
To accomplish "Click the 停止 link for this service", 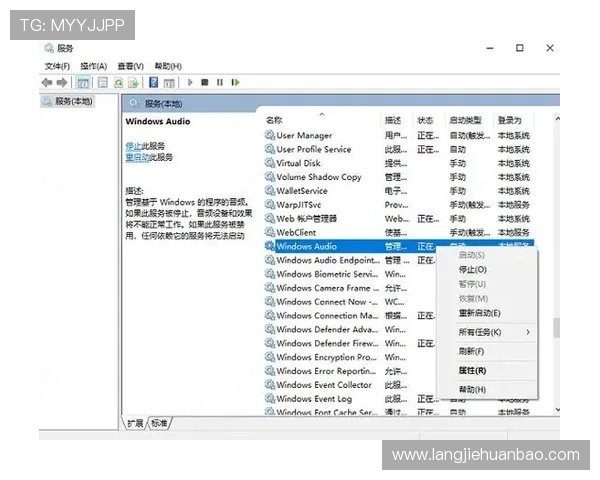I will (134, 146).
